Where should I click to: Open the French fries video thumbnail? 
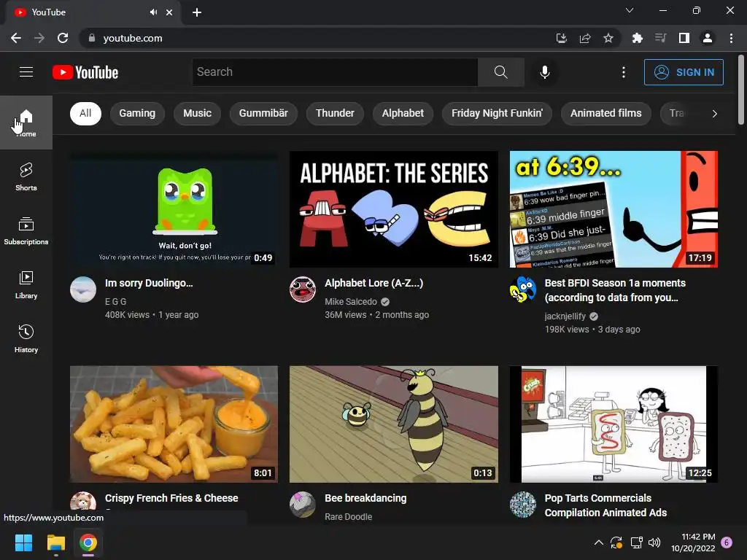click(174, 424)
